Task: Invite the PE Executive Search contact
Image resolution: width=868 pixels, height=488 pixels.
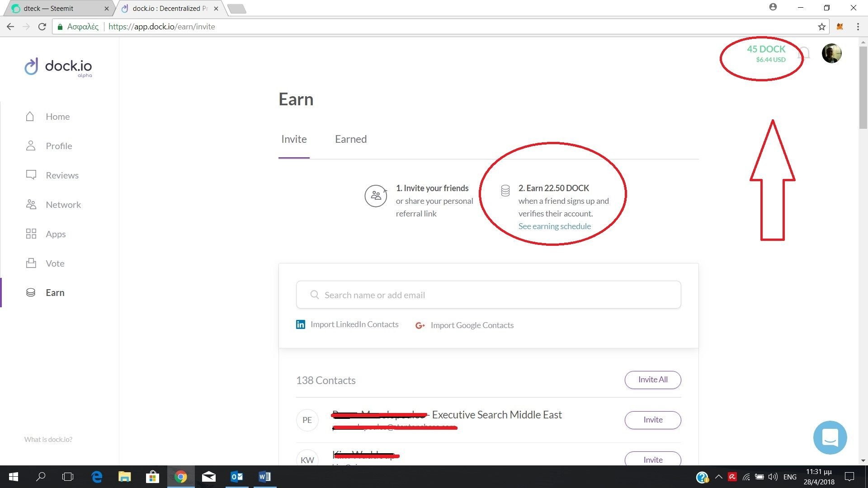Action: 653,420
